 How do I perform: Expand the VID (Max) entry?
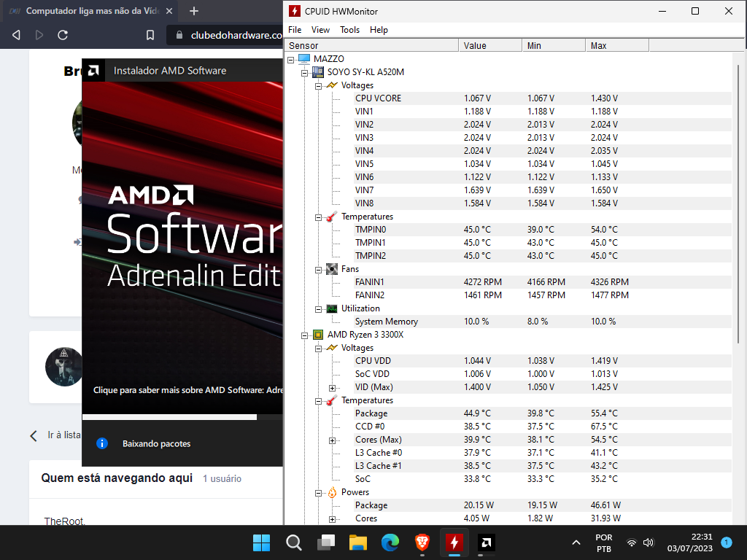point(332,388)
